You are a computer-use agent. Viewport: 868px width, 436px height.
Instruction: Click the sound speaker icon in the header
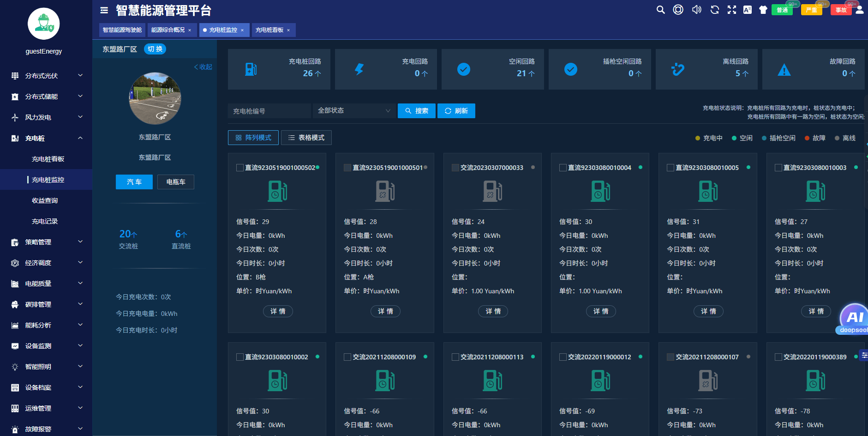(697, 10)
